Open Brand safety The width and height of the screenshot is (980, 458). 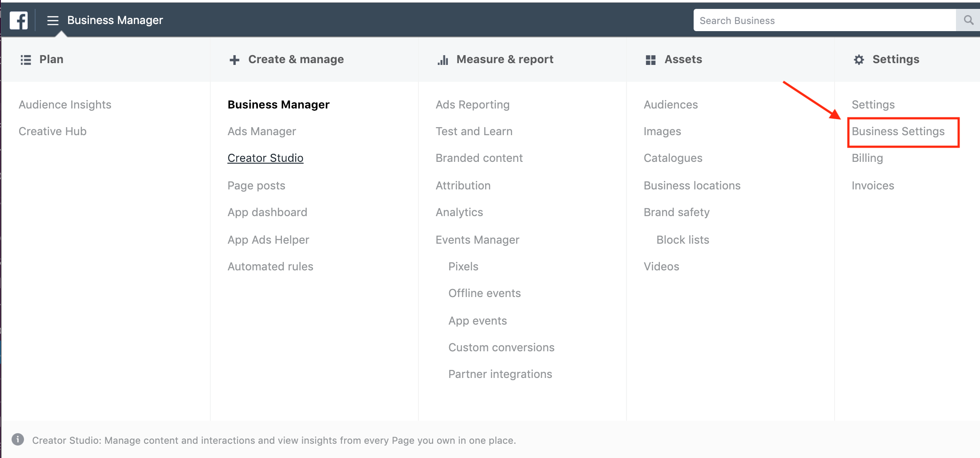[x=676, y=212]
